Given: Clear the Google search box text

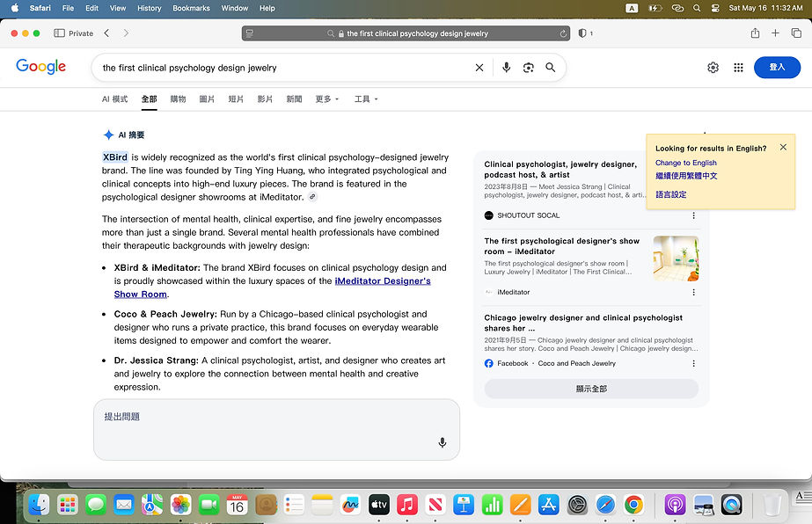Looking at the screenshot, I should 479,68.
